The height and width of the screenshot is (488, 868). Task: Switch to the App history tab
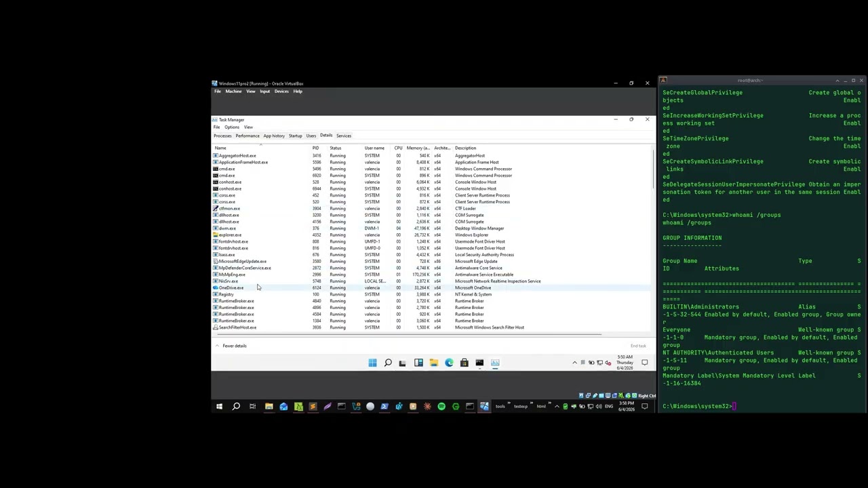coord(274,136)
